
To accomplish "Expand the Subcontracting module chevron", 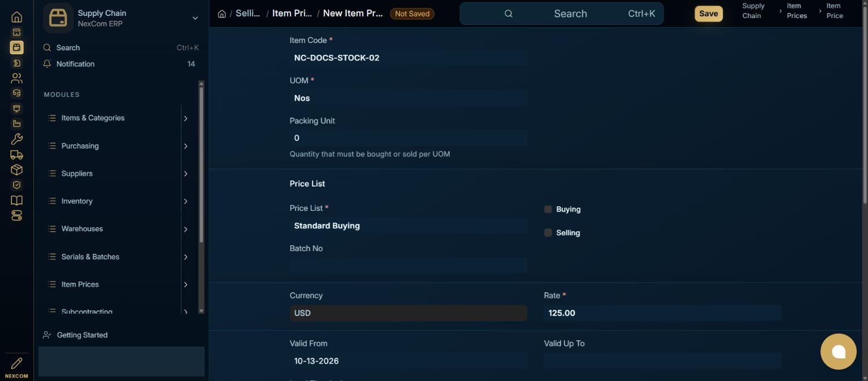I will coord(185,311).
